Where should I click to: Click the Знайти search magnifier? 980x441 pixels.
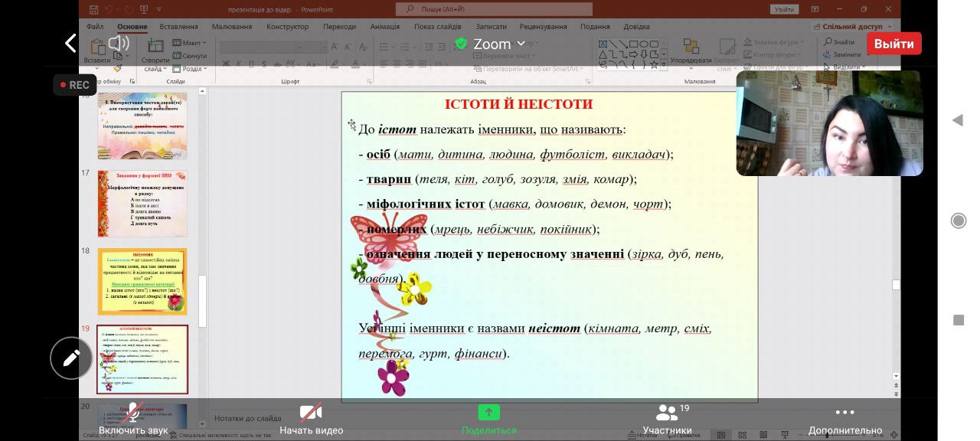(828, 42)
